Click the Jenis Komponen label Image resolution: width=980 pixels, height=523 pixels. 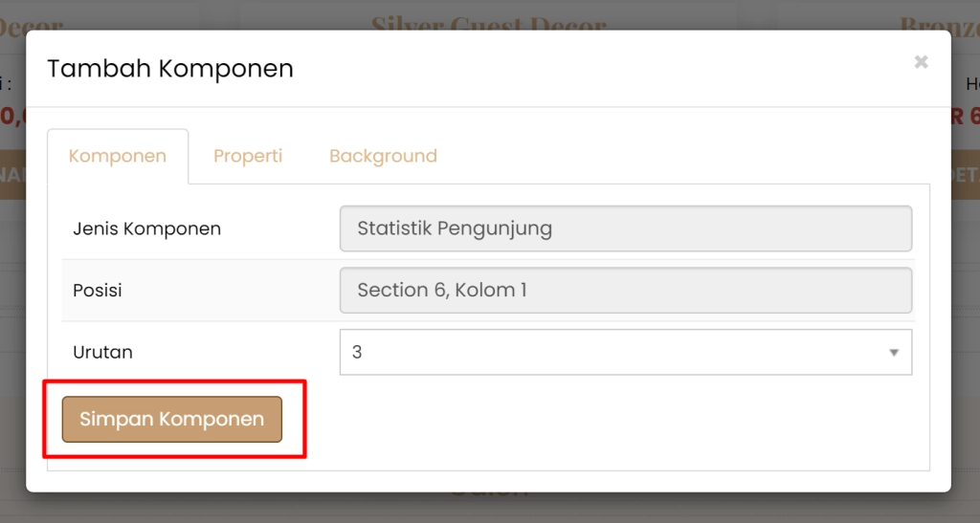[x=147, y=229]
